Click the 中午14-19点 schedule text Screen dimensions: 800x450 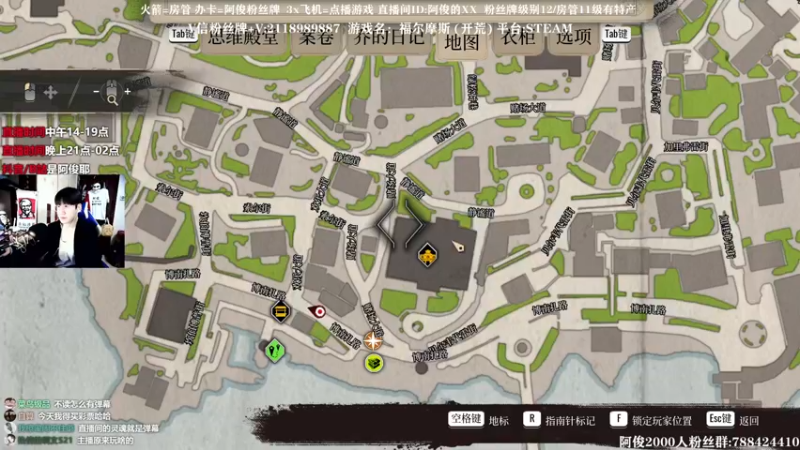pyautogui.click(x=77, y=132)
